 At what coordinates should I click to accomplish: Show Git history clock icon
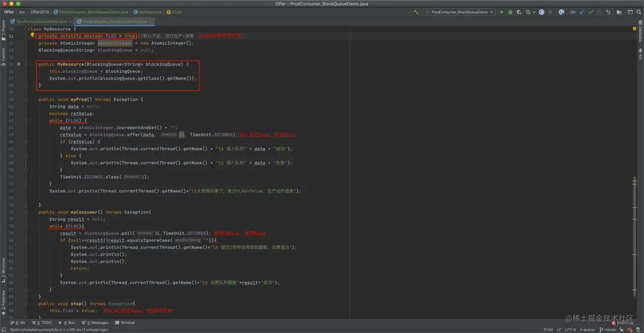click(x=599, y=12)
